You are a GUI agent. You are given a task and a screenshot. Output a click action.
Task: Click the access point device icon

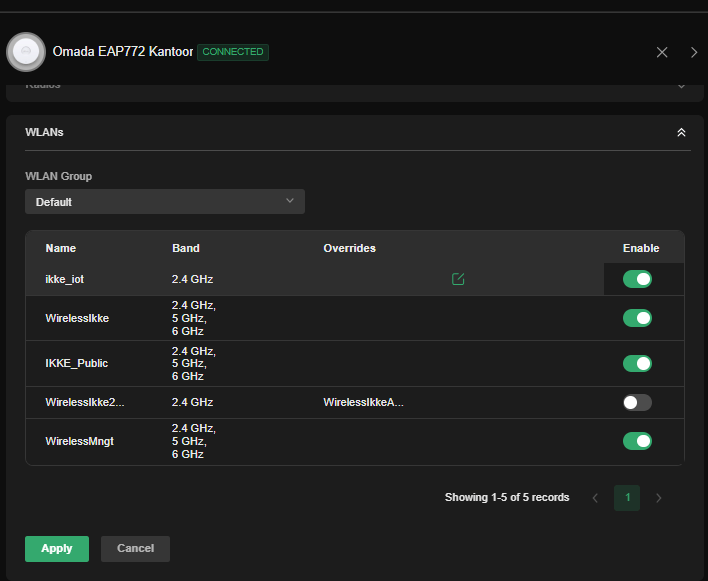point(26,52)
